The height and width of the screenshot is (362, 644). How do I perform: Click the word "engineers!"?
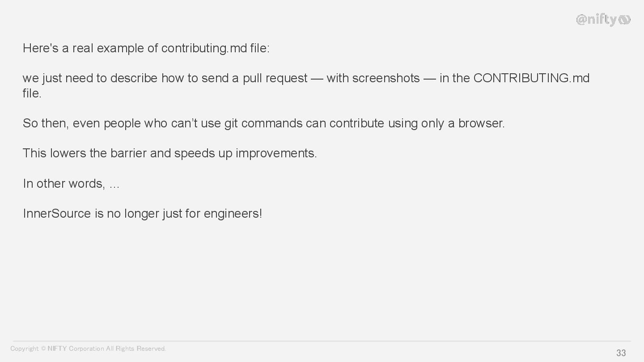coord(233,214)
